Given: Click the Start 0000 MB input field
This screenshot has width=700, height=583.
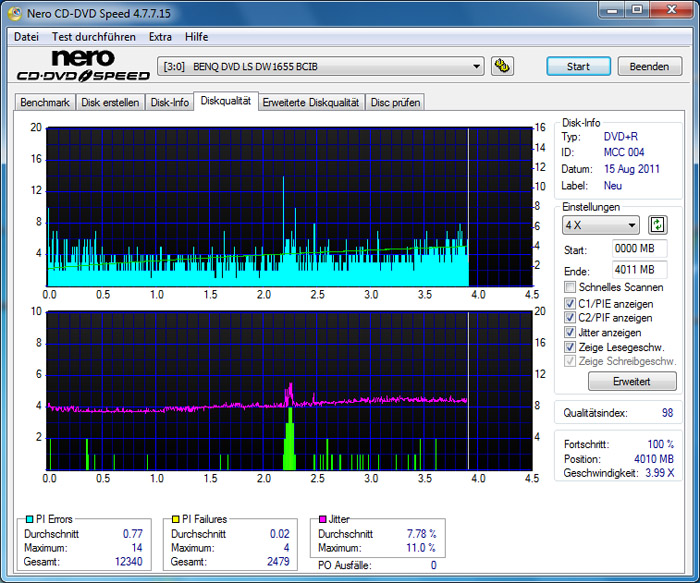Looking at the screenshot, I should [640, 248].
